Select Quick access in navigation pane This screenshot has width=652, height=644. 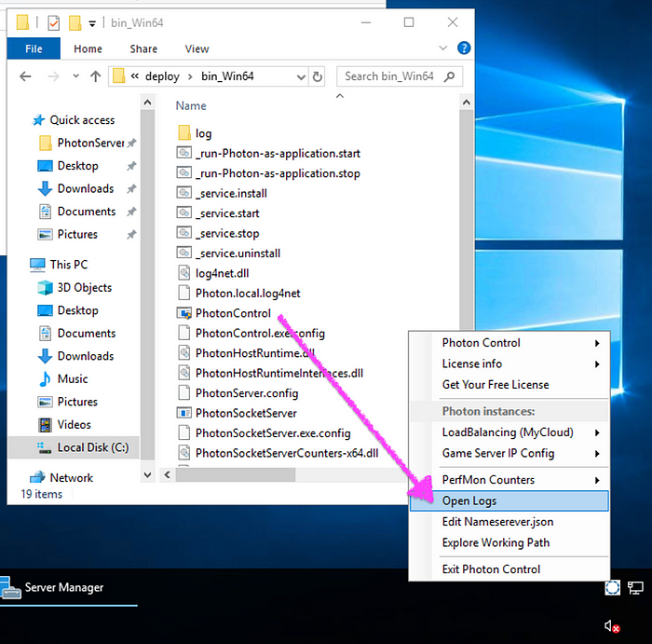[x=74, y=120]
